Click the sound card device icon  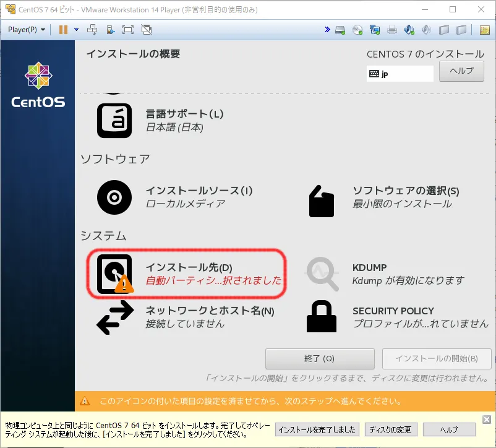point(409,30)
